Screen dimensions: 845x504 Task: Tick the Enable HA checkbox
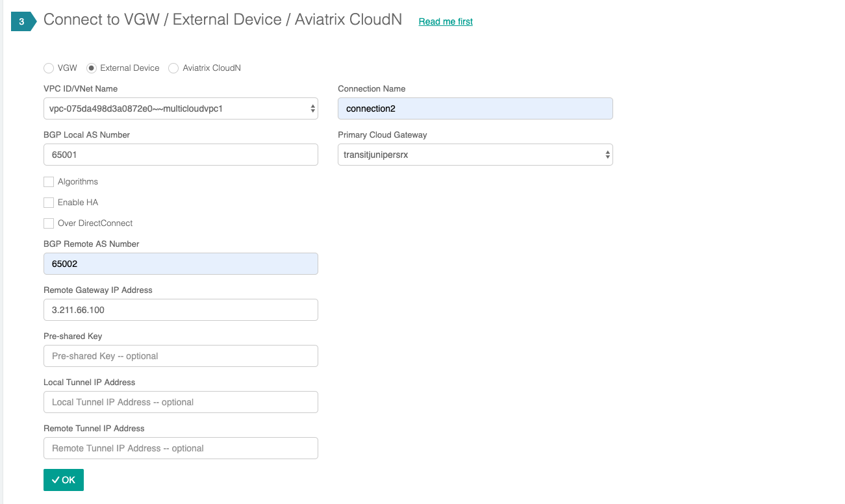(49, 203)
